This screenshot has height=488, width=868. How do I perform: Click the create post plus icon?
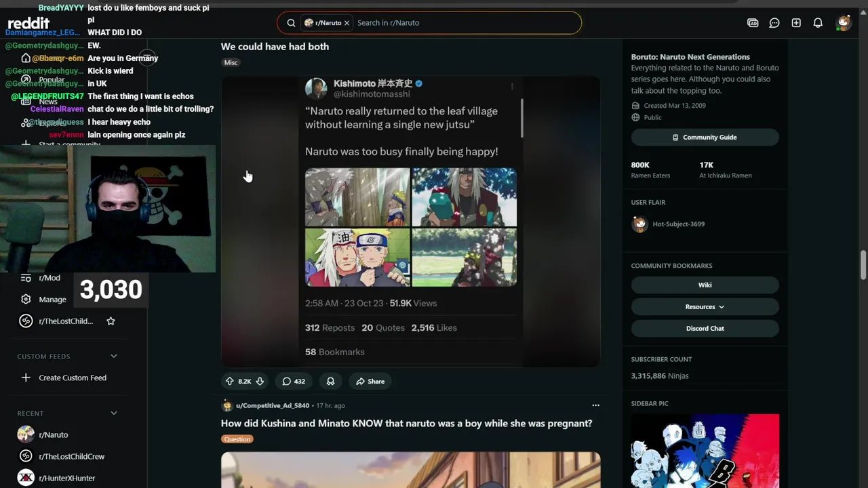click(x=796, y=23)
